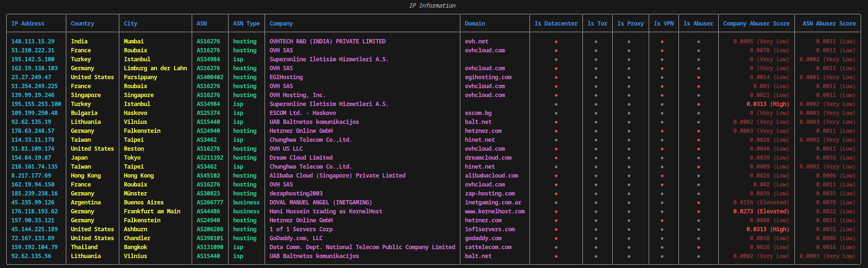This screenshot has width=868, height=268.
Task: Click the country Bulgaria
Action: click(x=84, y=113)
